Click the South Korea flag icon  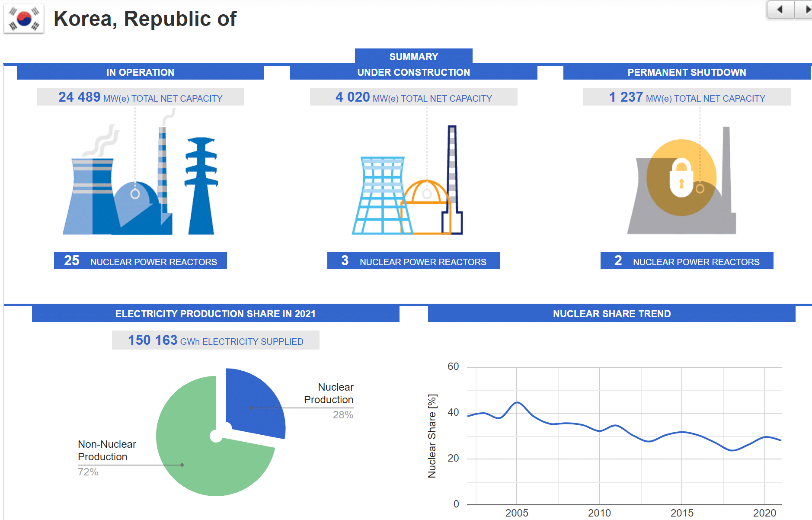click(x=24, y=19)
